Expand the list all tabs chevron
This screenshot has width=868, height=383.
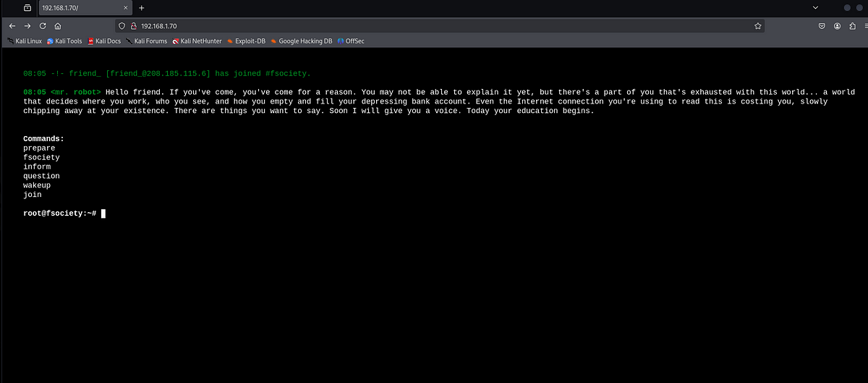coord(815,7)
